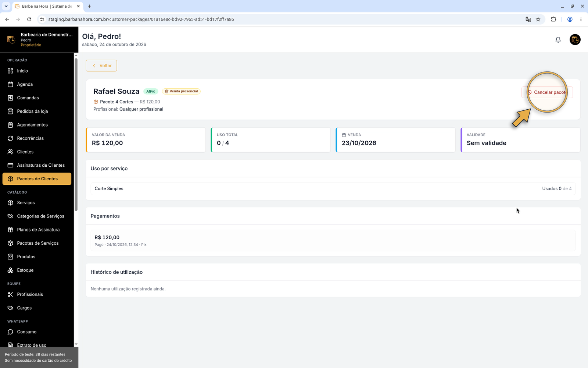This screenshot has height=368, width=588.
Task: Open the notifications bell icon
Action: [558, 40]
